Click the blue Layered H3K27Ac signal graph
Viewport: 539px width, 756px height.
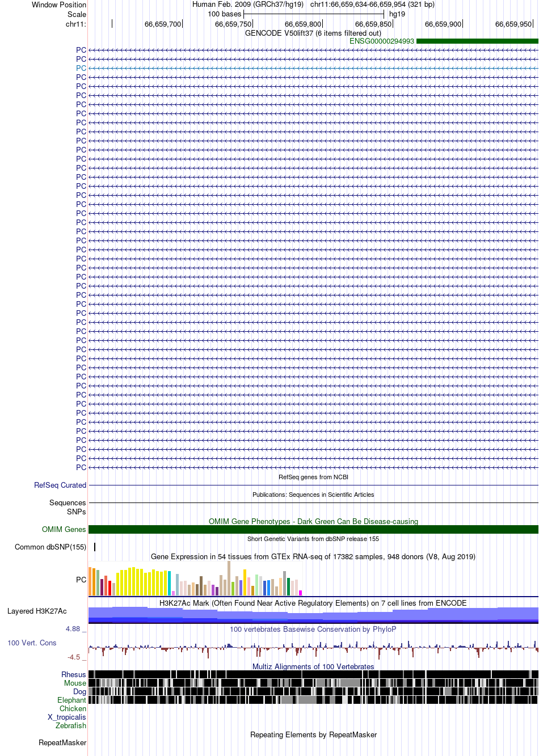[313, 615]
